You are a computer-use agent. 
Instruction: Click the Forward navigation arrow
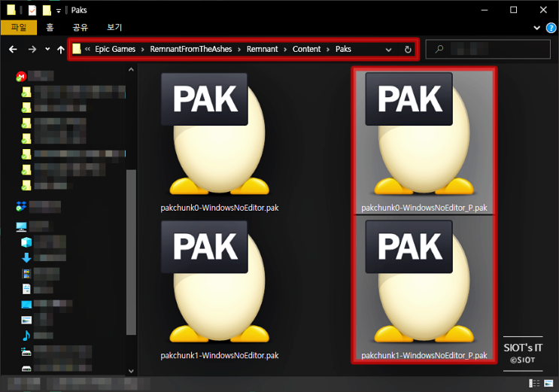32,49
